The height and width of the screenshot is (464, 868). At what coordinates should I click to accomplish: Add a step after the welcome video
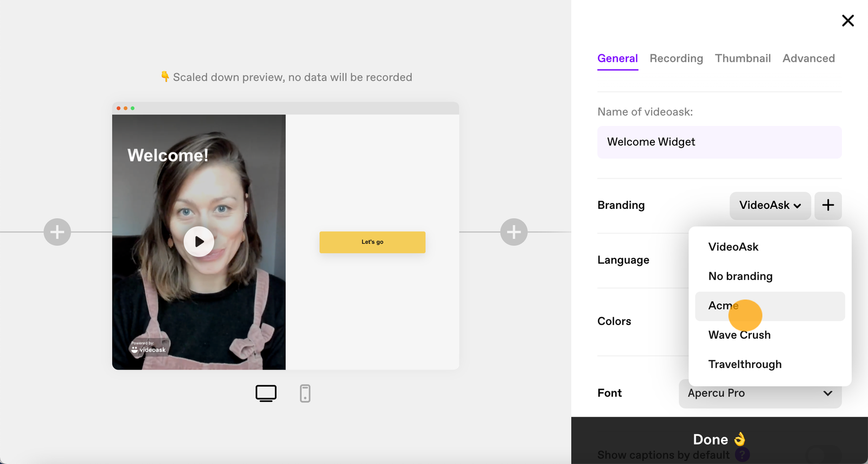(x=514, y=232)
